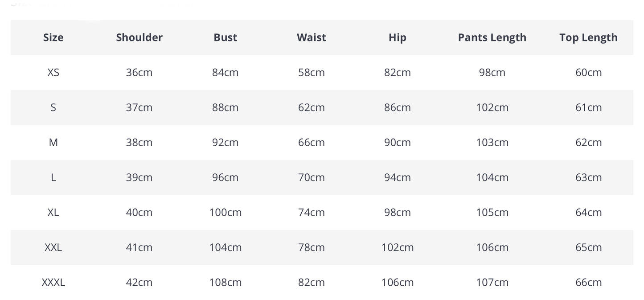Click the Shoulder column header

click(139, 37)
